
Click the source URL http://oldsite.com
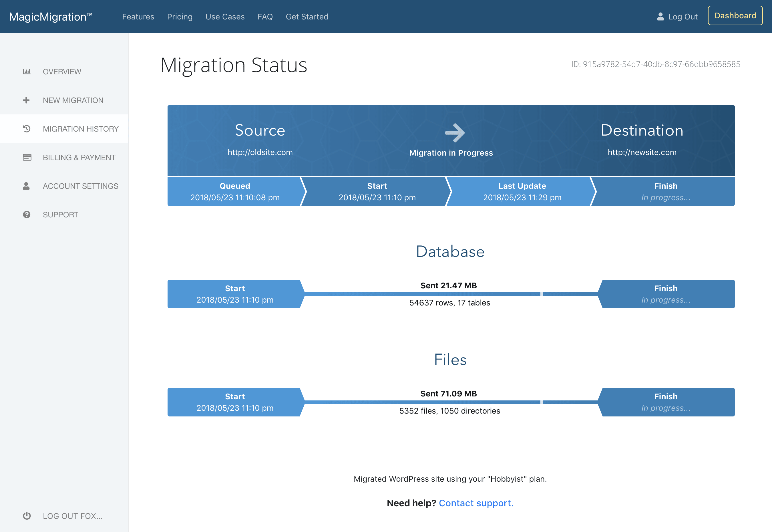[260, 152]
